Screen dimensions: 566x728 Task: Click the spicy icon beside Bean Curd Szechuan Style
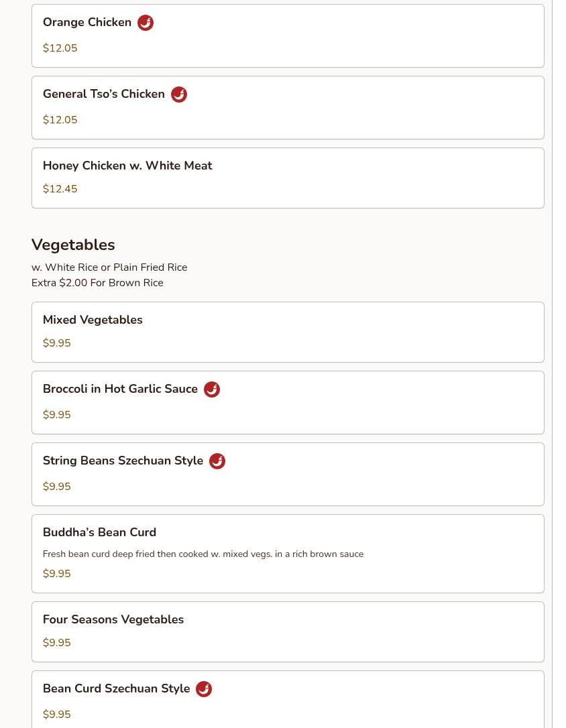pos(204,689)
